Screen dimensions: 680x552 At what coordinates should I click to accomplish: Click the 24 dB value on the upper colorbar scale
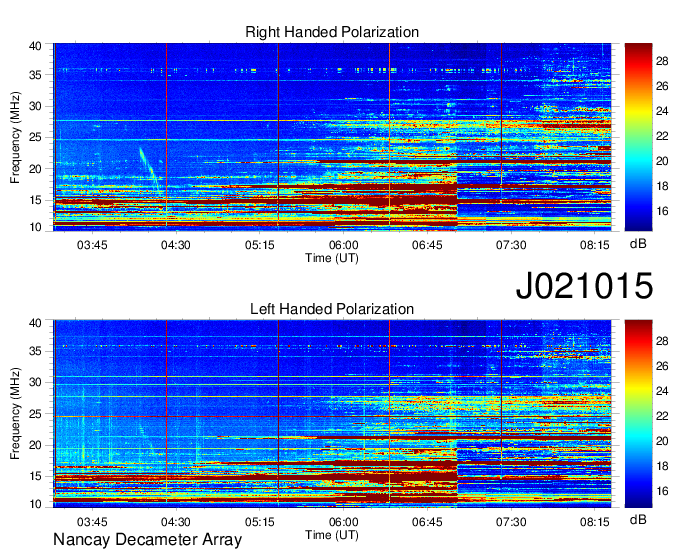click(662, 111)
